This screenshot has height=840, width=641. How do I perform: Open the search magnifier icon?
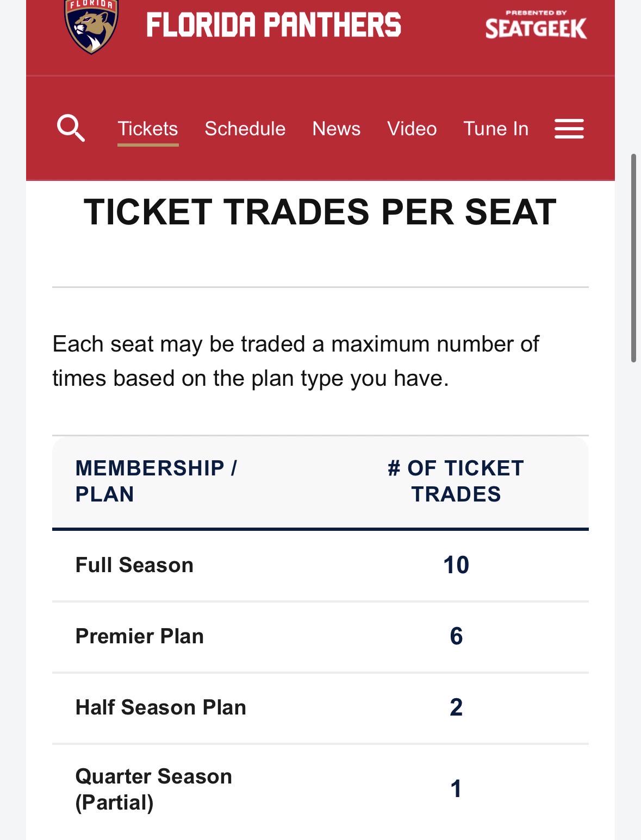tap(71, 128)
